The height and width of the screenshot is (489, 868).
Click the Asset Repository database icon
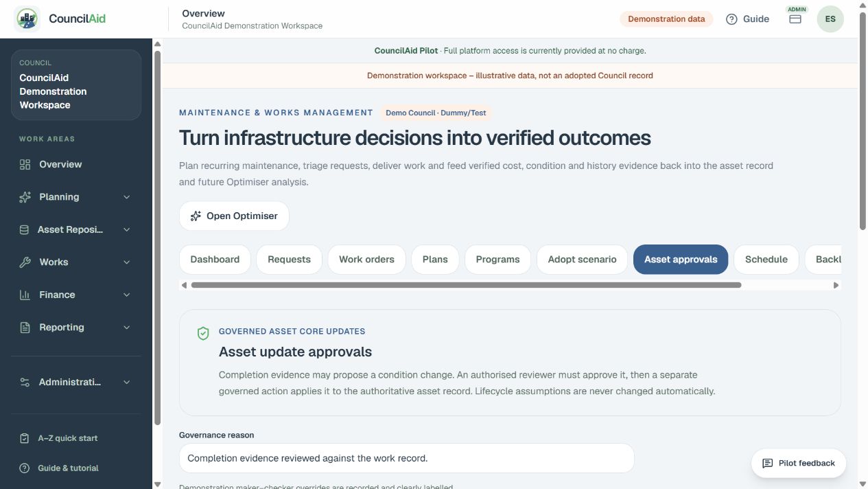click(x=25, y=230)
